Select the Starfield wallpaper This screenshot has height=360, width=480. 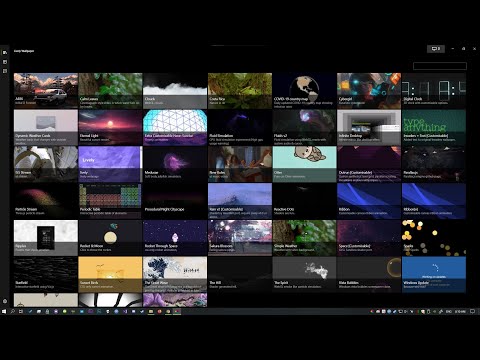coord(46,274)
